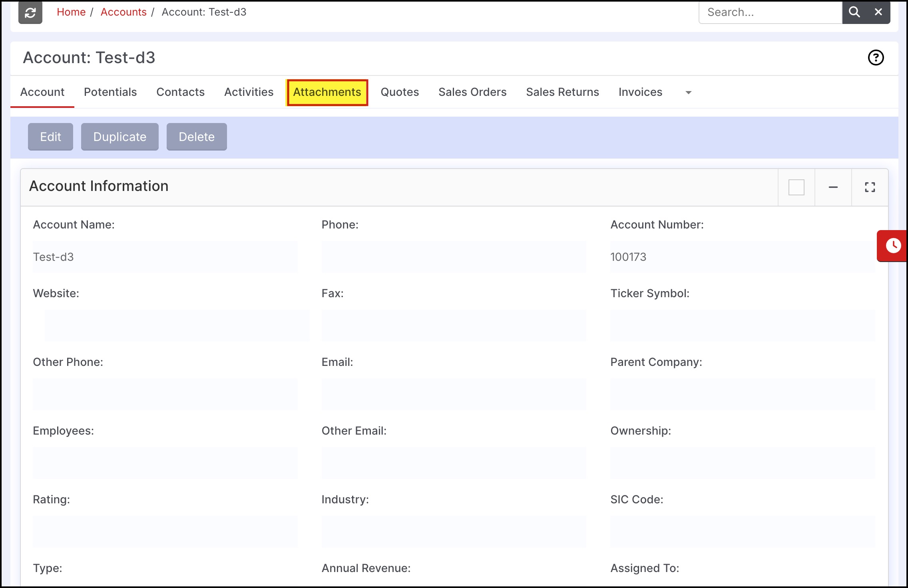Click the Duplicate button
The image size is (908, 588).
point(119,137)
